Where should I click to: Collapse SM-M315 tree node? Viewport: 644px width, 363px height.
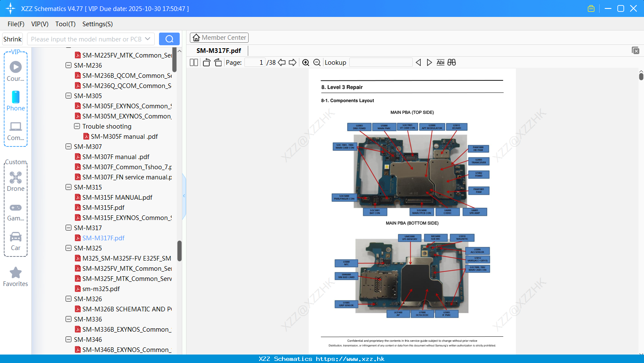click(x=68, y=187)
